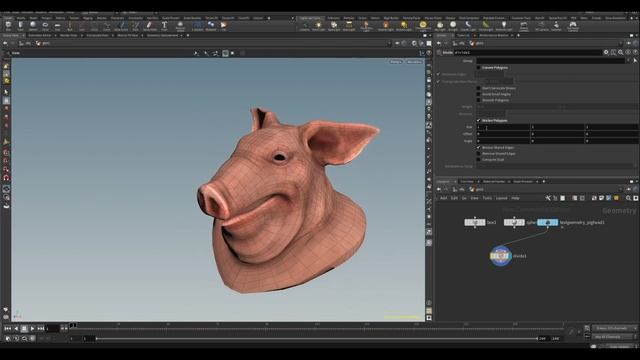Click the Group parameter input field

pos(550,60)
